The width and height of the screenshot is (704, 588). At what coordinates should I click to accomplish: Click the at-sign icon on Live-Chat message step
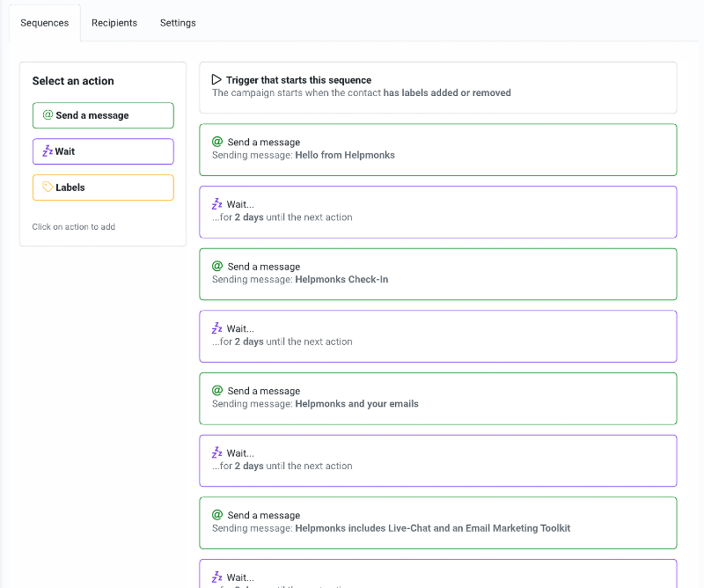pos(217,515)
